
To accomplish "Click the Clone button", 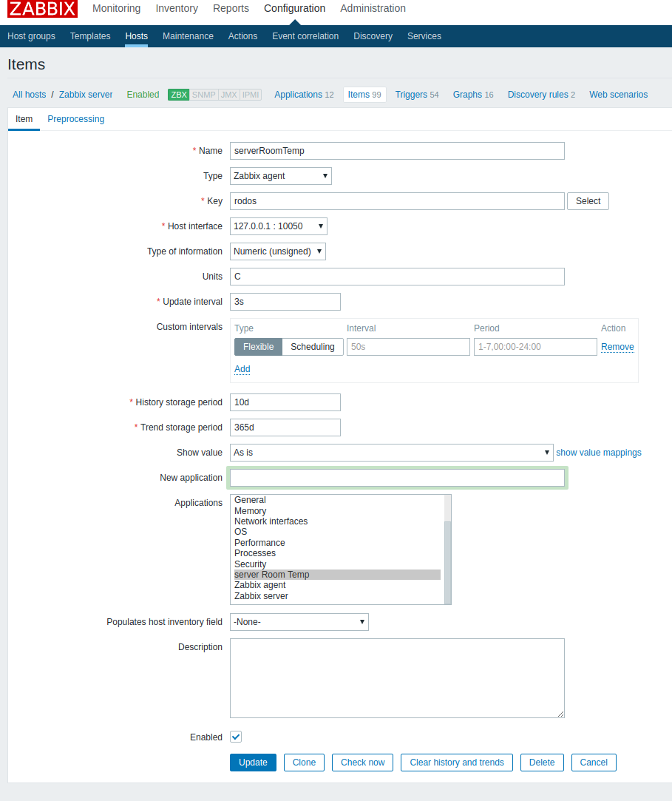I will 304,763.
